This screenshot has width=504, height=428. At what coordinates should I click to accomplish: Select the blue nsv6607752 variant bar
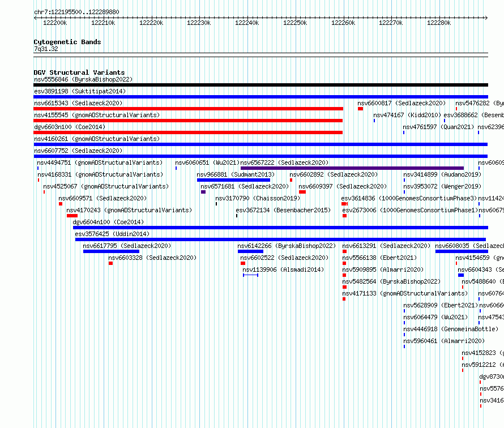pyautogui.click(x=260, y=156)
